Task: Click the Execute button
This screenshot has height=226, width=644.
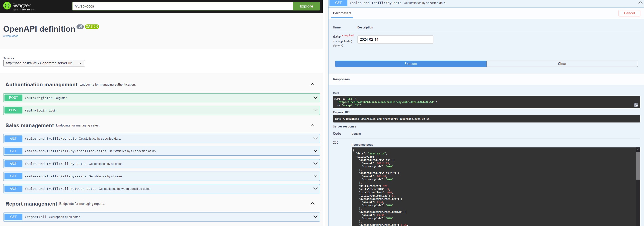Action: pos(411,64)
